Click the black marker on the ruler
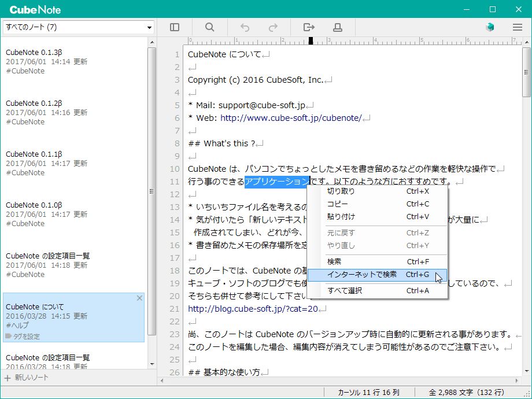The image size is (532, 399). tap(311, 41)
